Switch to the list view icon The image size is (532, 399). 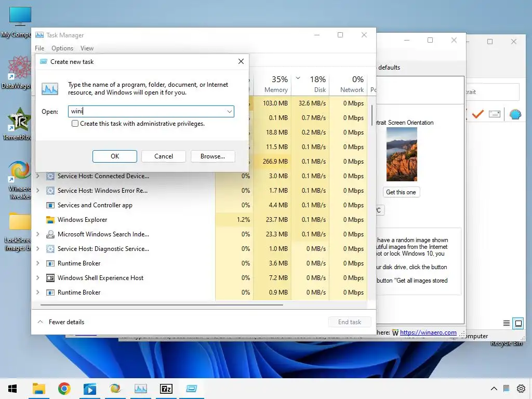[x=506, y=323]
